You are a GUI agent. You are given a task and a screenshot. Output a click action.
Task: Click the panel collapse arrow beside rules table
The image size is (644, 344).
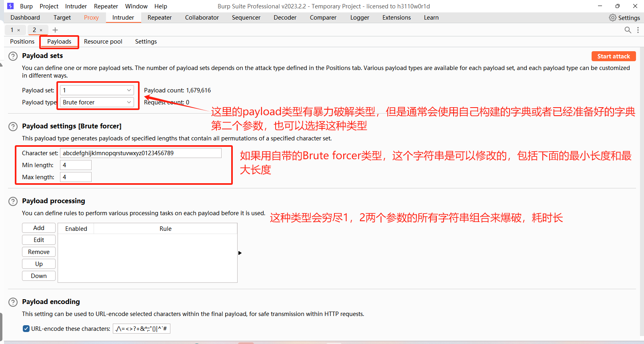click(240, 253)
